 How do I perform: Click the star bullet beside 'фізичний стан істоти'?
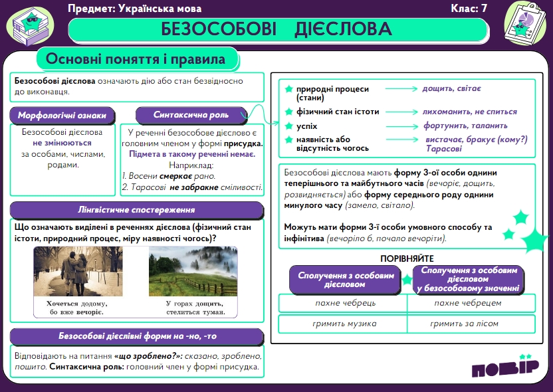(288, 111)
